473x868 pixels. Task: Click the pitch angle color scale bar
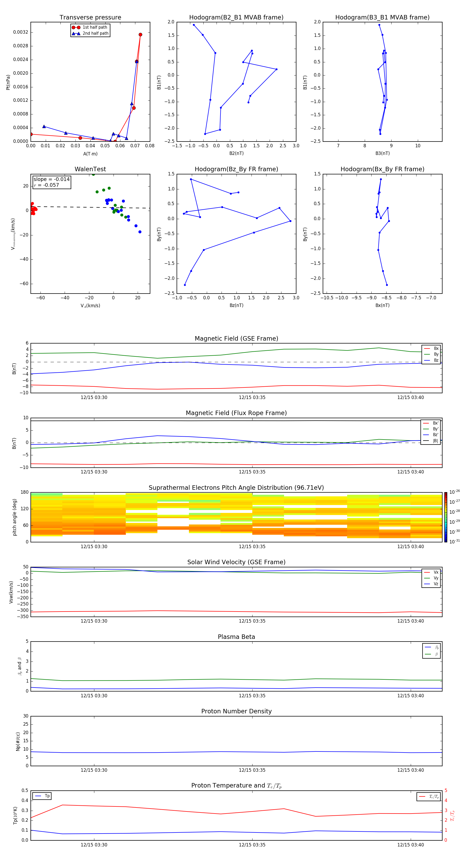[x=446, y=517]
